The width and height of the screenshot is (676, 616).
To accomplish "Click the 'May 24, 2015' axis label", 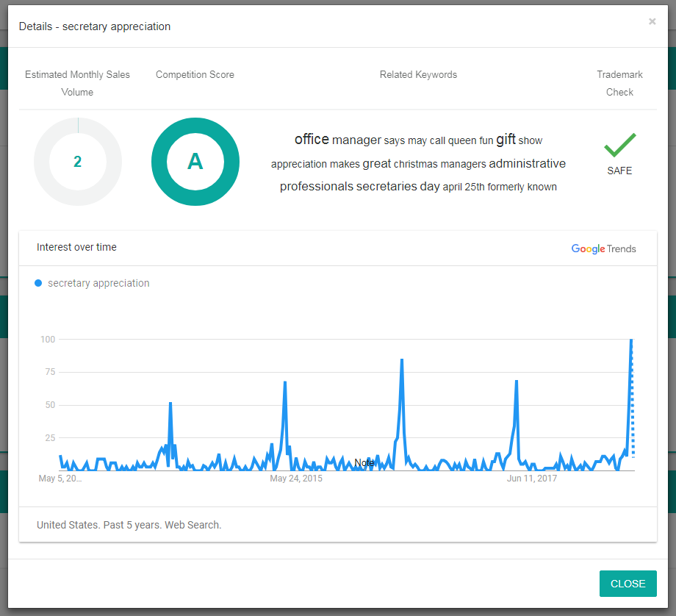I will [296, 479].
